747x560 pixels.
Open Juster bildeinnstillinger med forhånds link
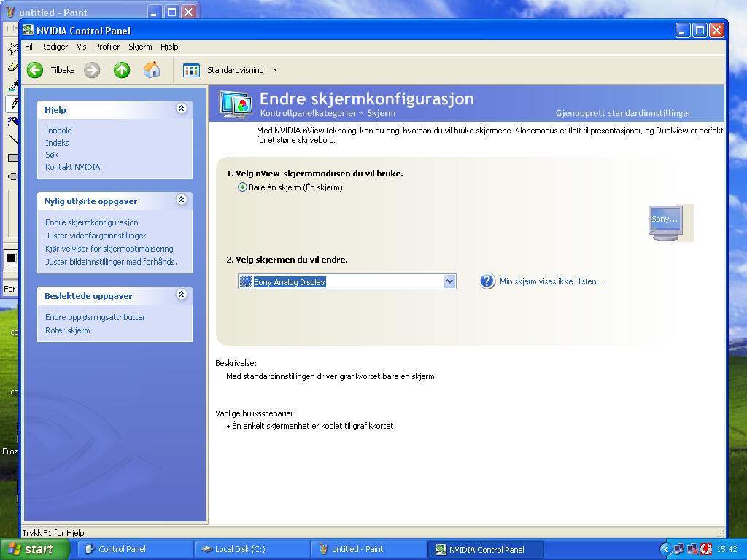click(114, 262)
